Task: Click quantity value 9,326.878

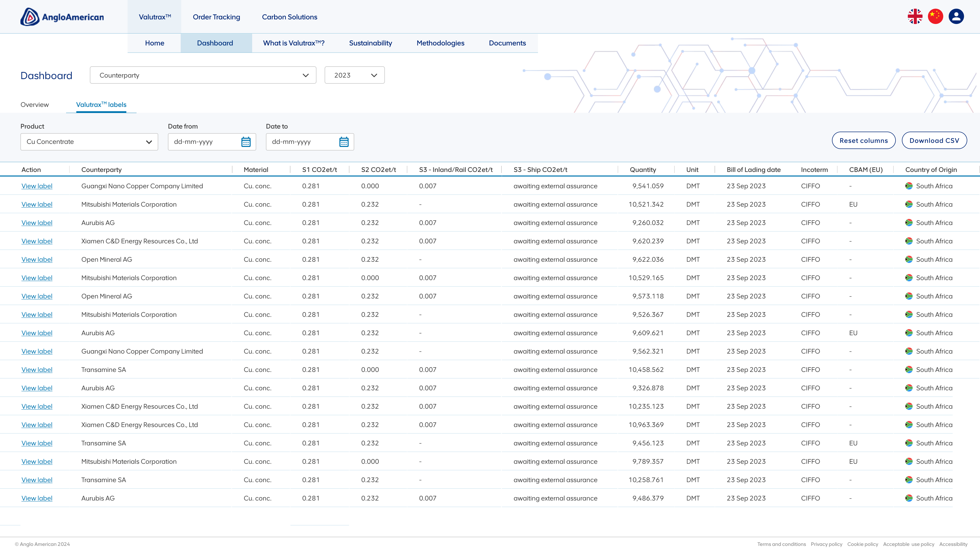Action: [x=648, y=388]
